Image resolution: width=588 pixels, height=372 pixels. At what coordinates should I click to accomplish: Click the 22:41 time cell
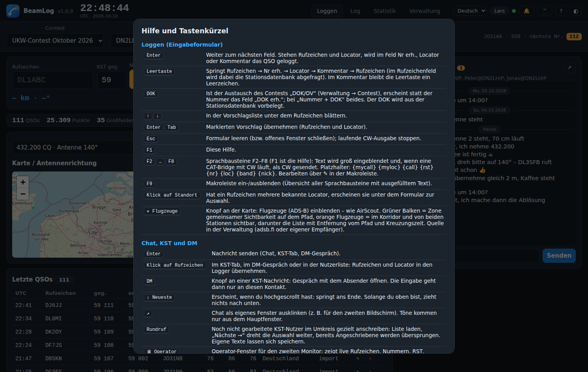tap(24, 305)
